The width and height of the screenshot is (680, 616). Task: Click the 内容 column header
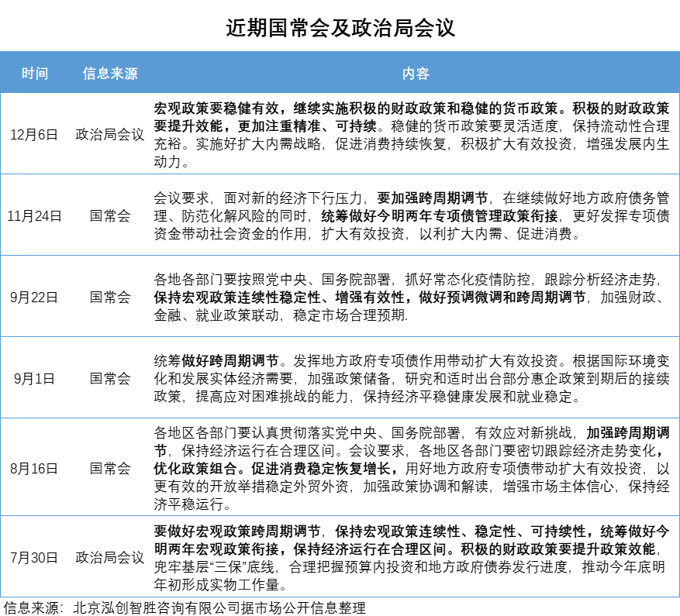click(415, 74)
